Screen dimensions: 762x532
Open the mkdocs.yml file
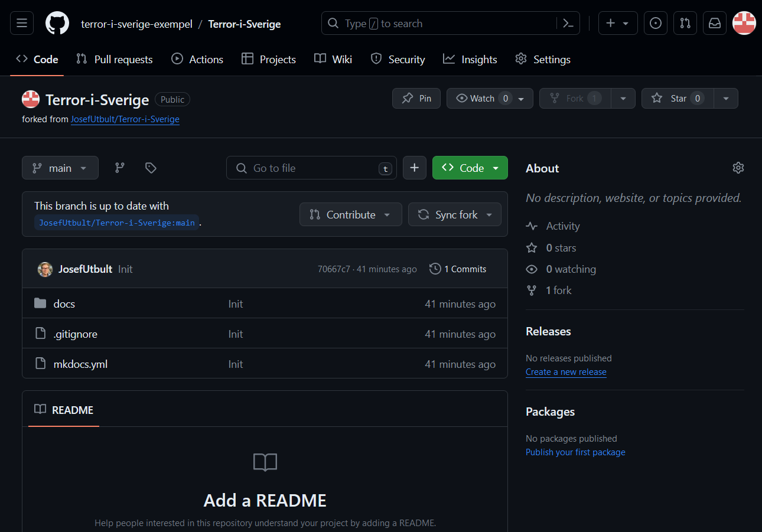coord(80,364)
